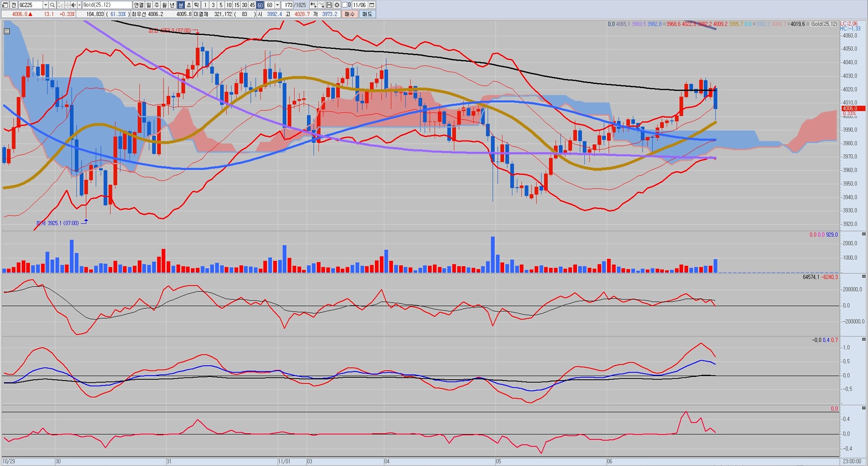The height and width of the screenshot is (466, 868).
Task: Toggle legend square before 4019,6 value
Action: (788, 24)
